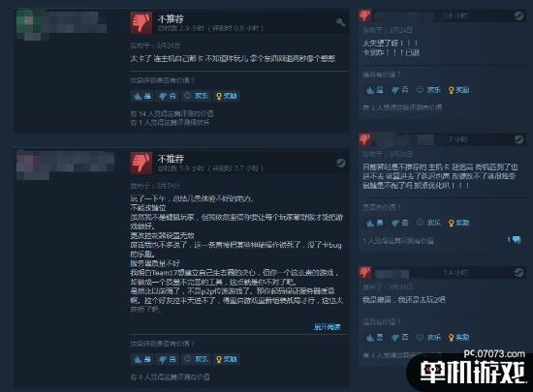Expand the second review via 展开阅读

pyautogui.click(x=327, y=327)
